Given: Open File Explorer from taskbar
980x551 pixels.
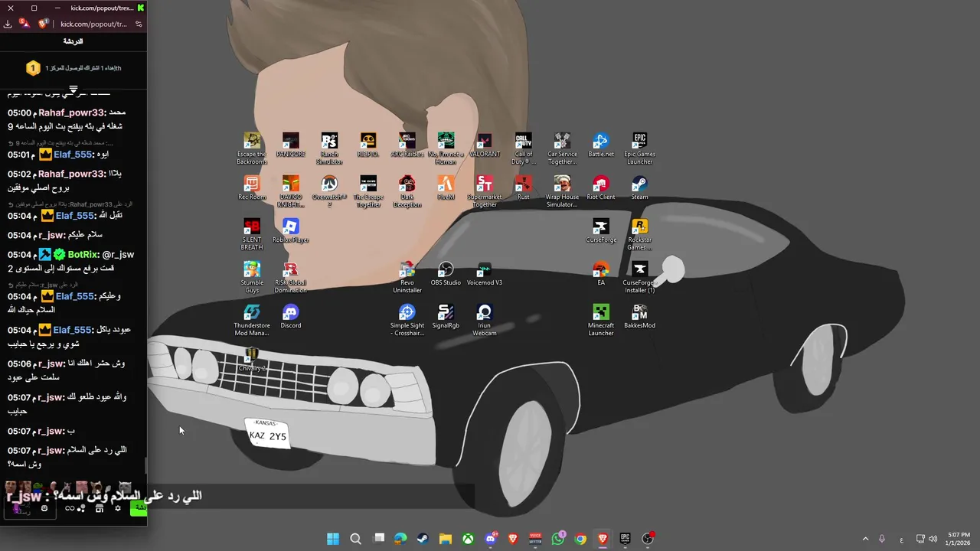Looking at the screenshot, I should click(x=446, y=539).
